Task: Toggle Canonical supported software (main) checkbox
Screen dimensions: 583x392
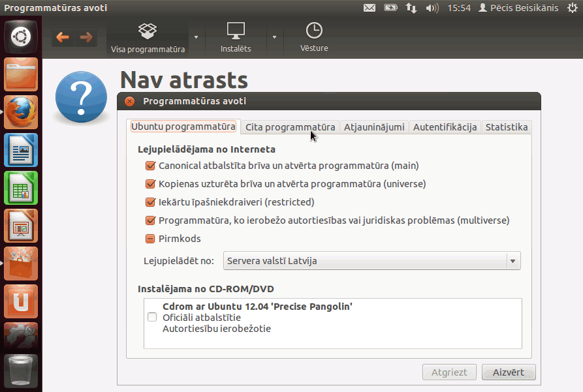Action: (150, 166)
